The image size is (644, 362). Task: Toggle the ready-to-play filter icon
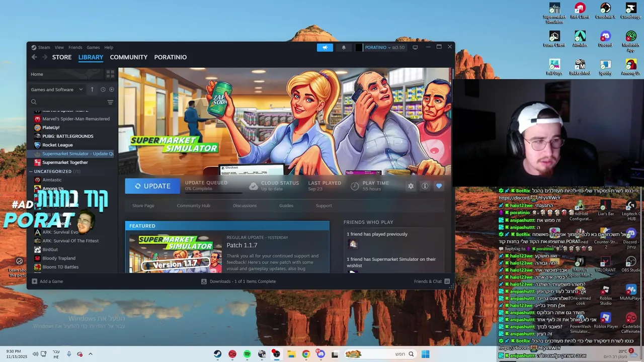point(112,89)
